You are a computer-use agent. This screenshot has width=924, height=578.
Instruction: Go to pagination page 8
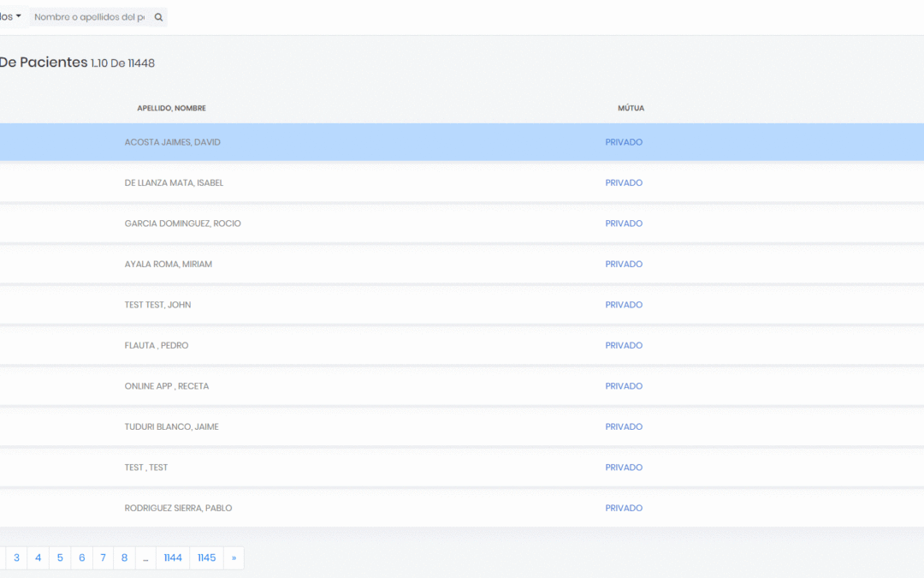124,558
